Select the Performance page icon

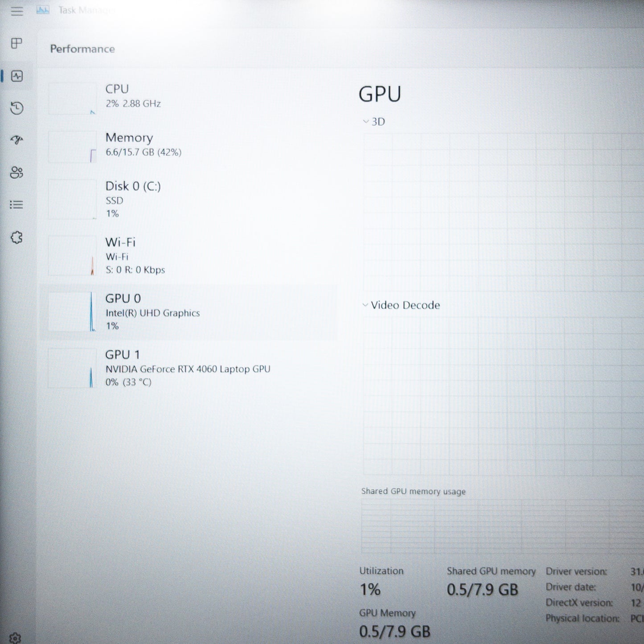coord(17,76)
